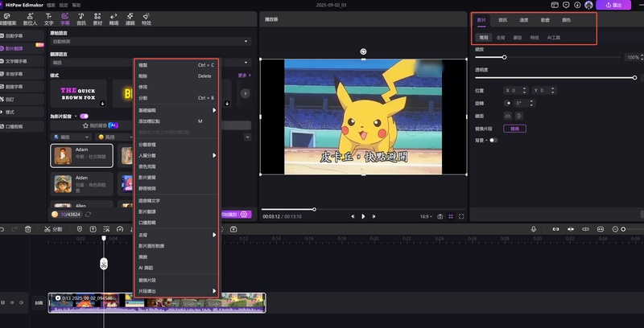Step to previous frame in player
644x328 pixels.
(353, 216)
